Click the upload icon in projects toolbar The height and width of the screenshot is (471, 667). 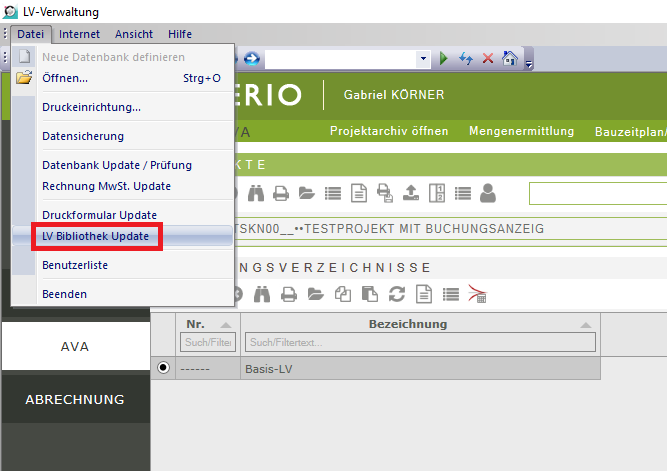(411, 193)
